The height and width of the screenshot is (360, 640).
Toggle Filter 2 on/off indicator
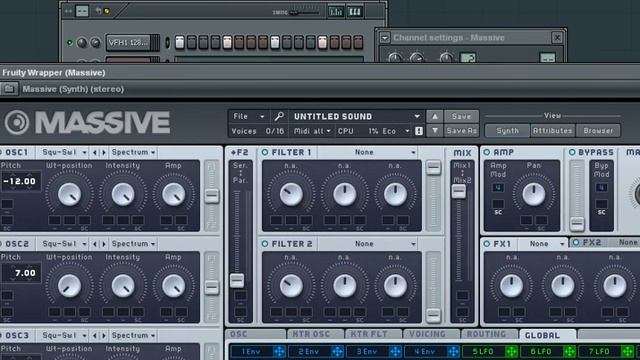pos(265,244)
